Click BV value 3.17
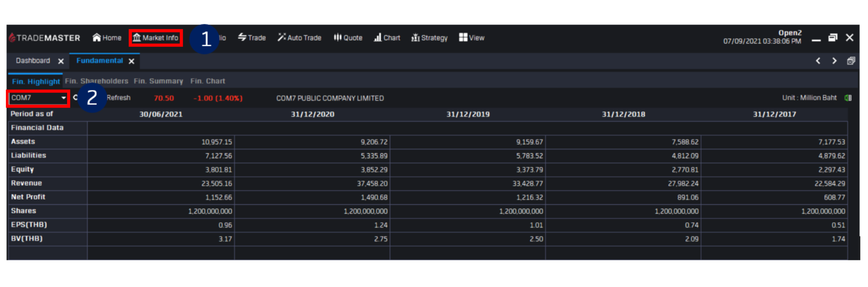868x287 pixels. pos(225,239)
